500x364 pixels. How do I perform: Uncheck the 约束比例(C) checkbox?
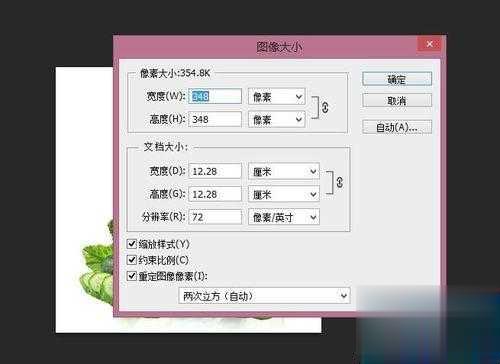point(132,260)
